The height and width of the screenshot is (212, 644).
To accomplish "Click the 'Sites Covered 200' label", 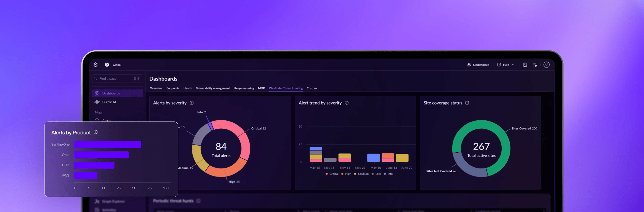I will pos(524,128).
